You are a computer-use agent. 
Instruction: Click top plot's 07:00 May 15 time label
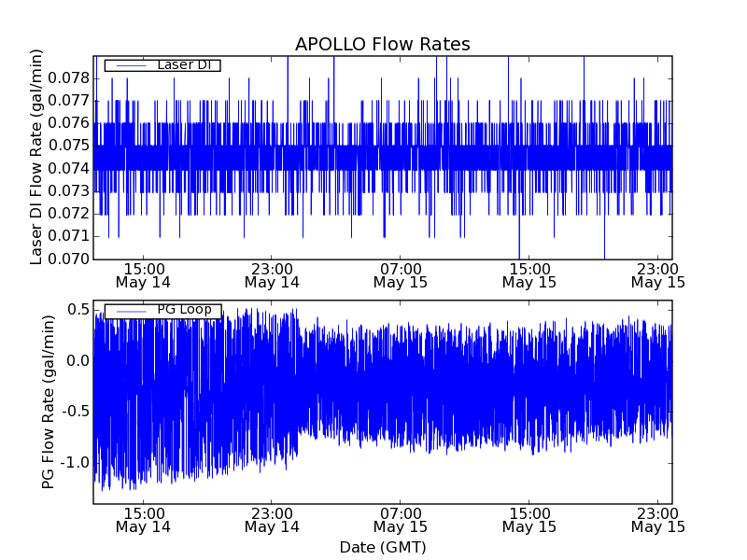click(x=401, y=274)
